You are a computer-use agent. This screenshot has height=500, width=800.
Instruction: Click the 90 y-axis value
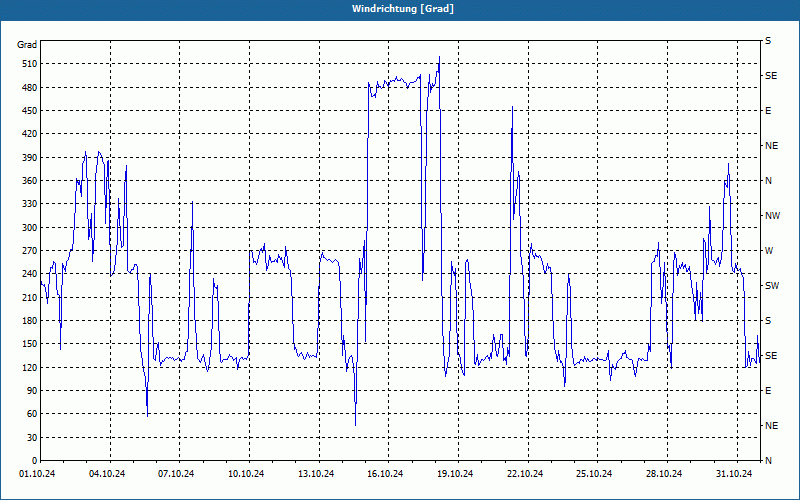point(32,391)
